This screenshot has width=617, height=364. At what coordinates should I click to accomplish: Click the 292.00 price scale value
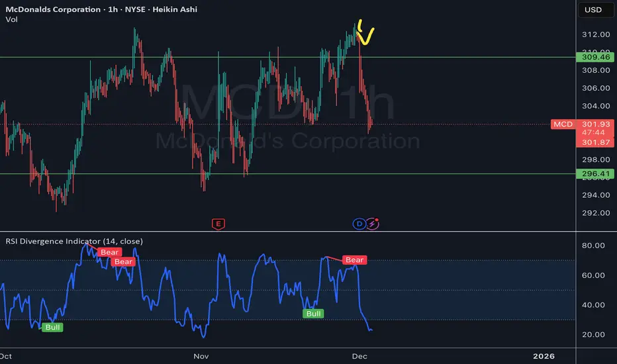[x=596, y=213]
